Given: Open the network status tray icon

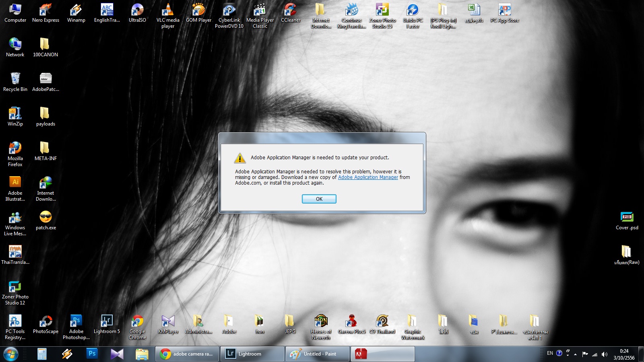Looking at the screenshot, I should pyautogui.click(x=594, y=354).
